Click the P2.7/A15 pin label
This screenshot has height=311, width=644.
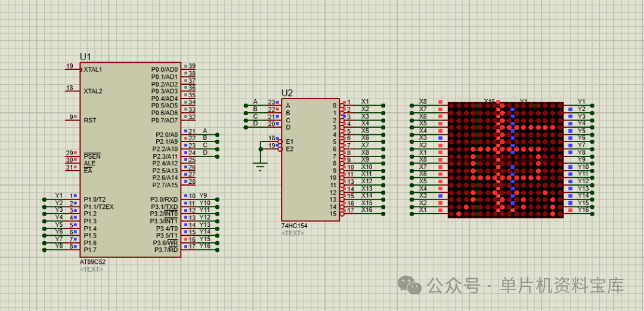[165, 185]
